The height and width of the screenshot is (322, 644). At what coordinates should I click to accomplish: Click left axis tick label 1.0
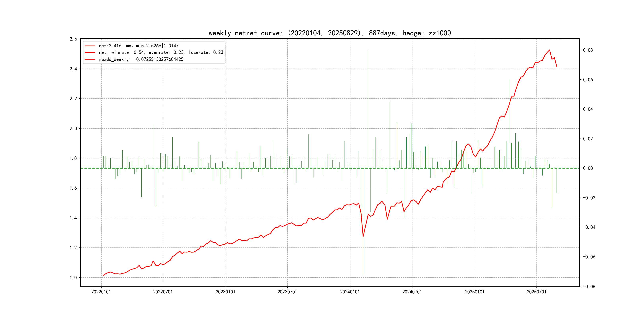pos(73,277)
